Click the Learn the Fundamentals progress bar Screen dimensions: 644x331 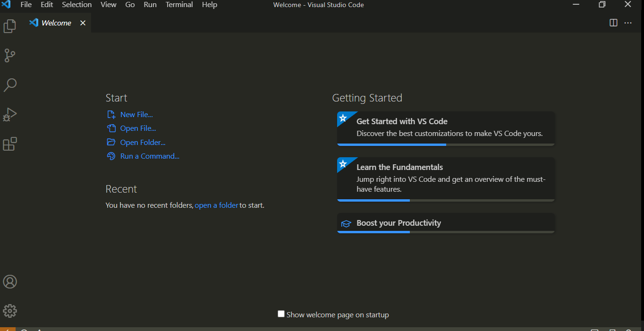click(x=373, y=200)
